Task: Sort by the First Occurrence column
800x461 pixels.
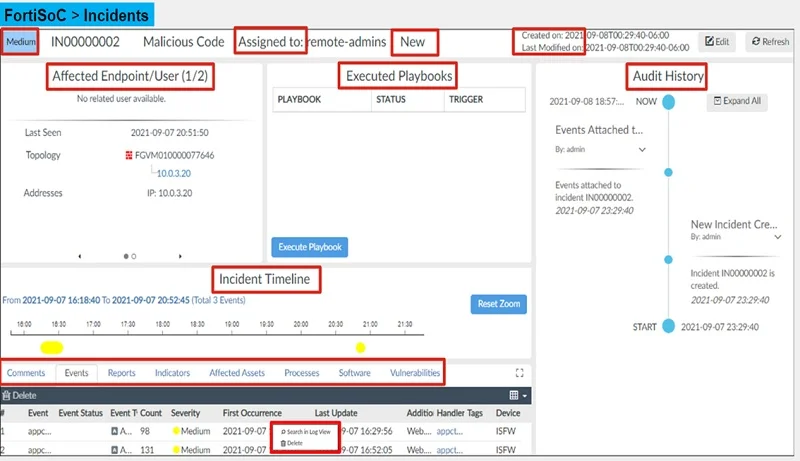Action: pyautogui.click(x=252, y=413)
